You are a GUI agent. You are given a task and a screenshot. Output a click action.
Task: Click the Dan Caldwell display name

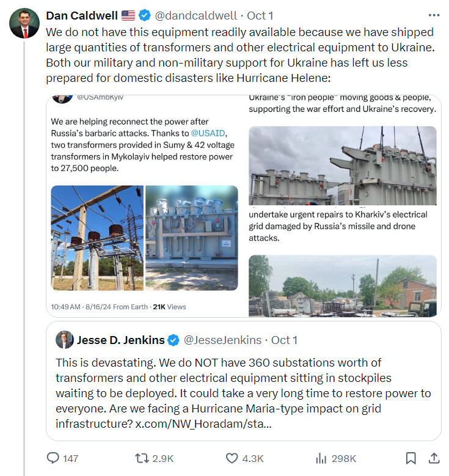[x=82, y=15]
